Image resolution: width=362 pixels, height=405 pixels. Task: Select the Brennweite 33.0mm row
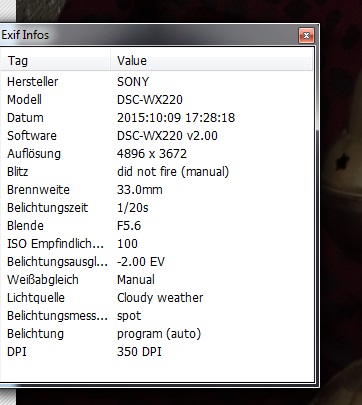(157, 190)
